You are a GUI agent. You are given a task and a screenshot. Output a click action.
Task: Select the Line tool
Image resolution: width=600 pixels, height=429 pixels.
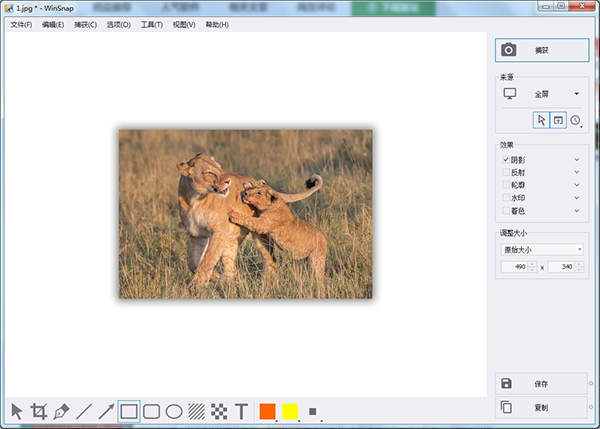pos(84,411)
